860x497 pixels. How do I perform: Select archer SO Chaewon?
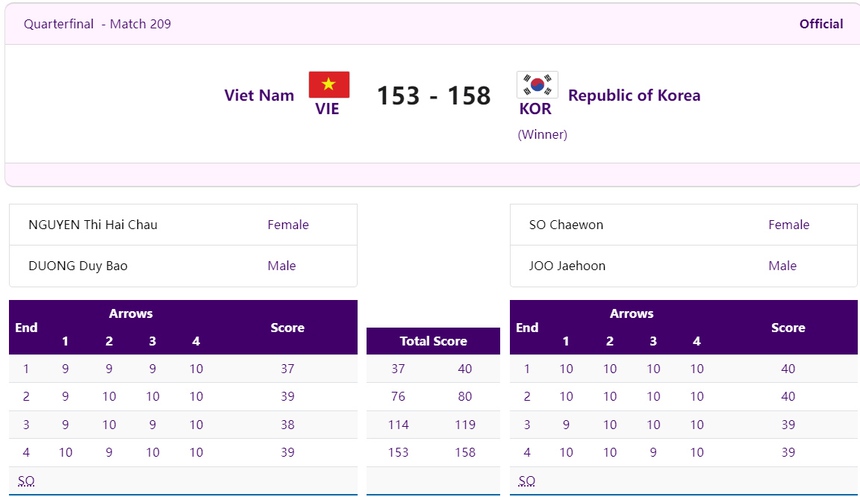566,224
